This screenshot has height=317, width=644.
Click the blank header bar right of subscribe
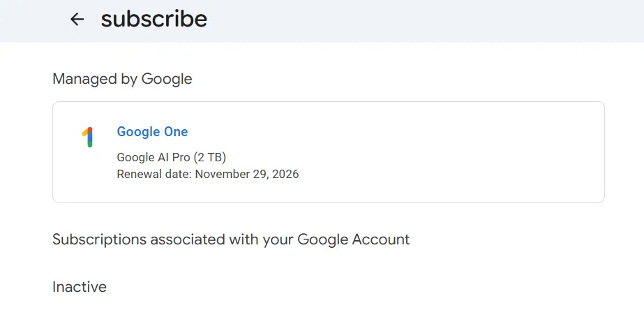(419, 20)
